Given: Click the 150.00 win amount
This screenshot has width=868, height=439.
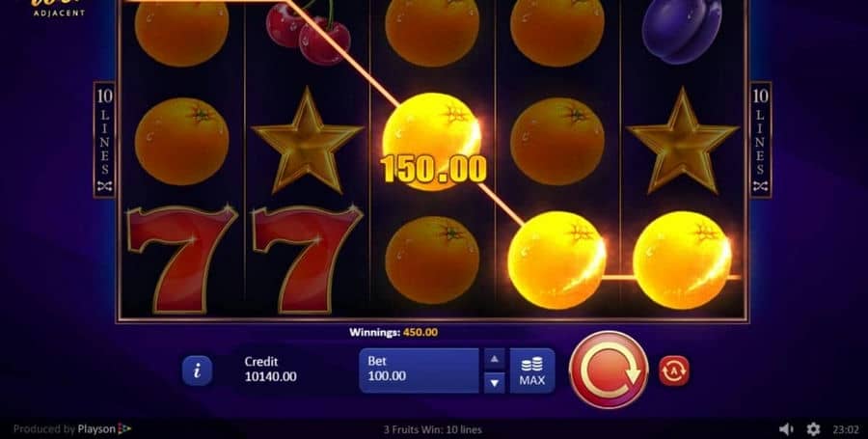Looking at the screenshot, I should [x=433, y=169].
